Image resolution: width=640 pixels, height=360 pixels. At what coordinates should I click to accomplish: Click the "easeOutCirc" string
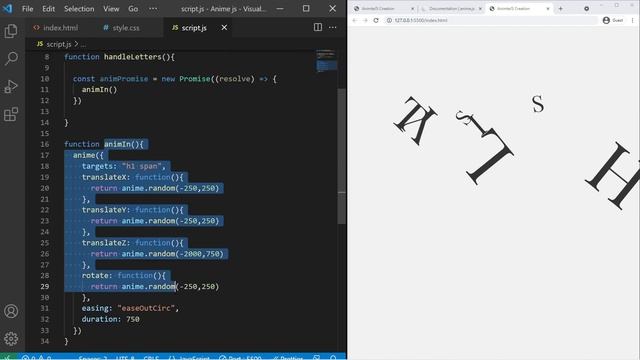coord(146,308)
